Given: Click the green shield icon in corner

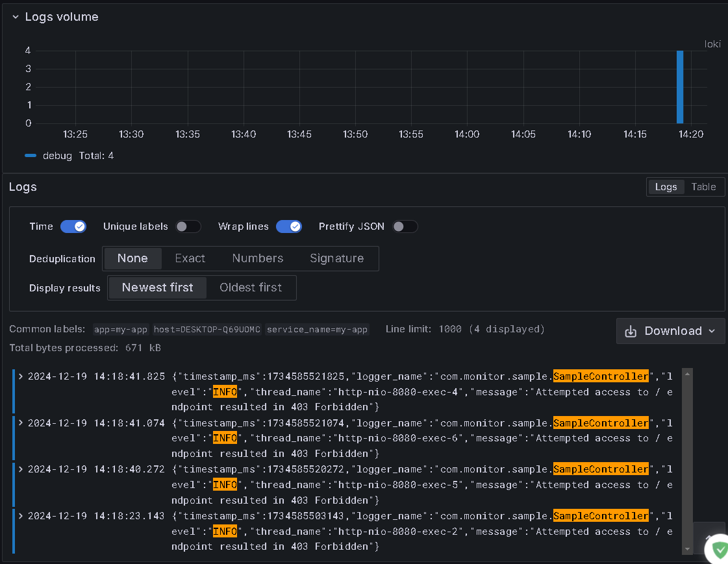Looking at the screenshot, I should click(719, 550).
